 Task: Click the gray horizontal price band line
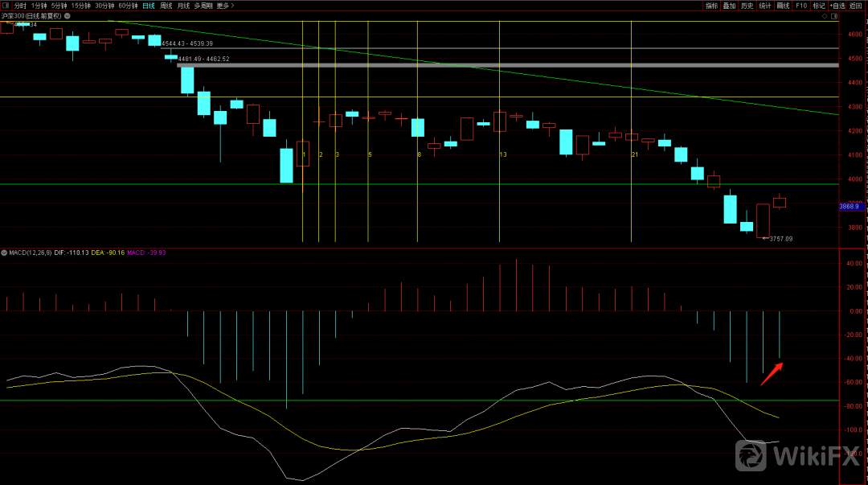506,65
